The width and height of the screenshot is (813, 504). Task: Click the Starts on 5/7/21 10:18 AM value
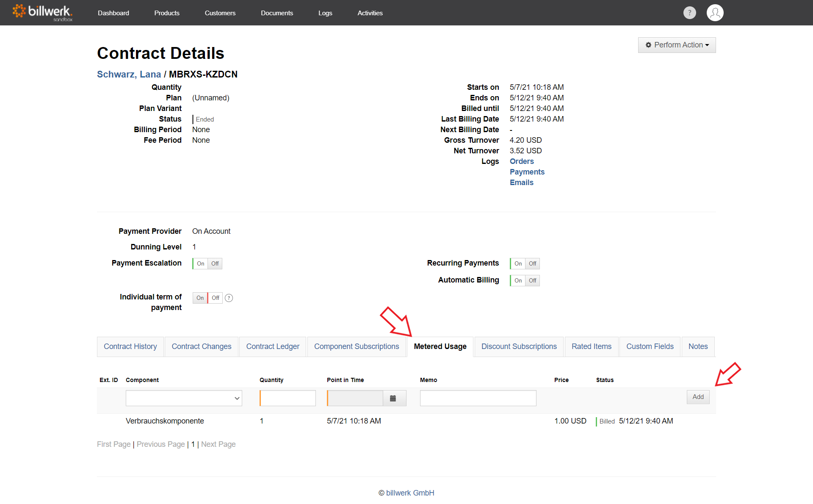click(x=536, y=87)
